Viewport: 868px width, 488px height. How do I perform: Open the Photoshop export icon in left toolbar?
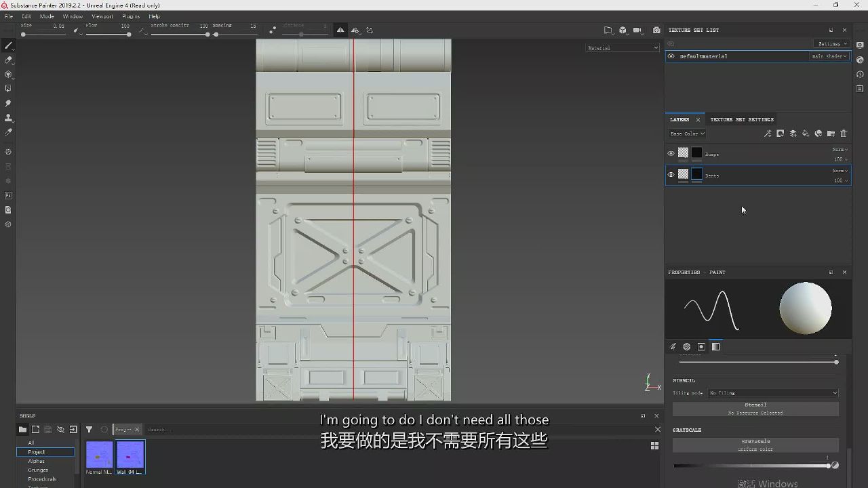[x=9, y=195]
